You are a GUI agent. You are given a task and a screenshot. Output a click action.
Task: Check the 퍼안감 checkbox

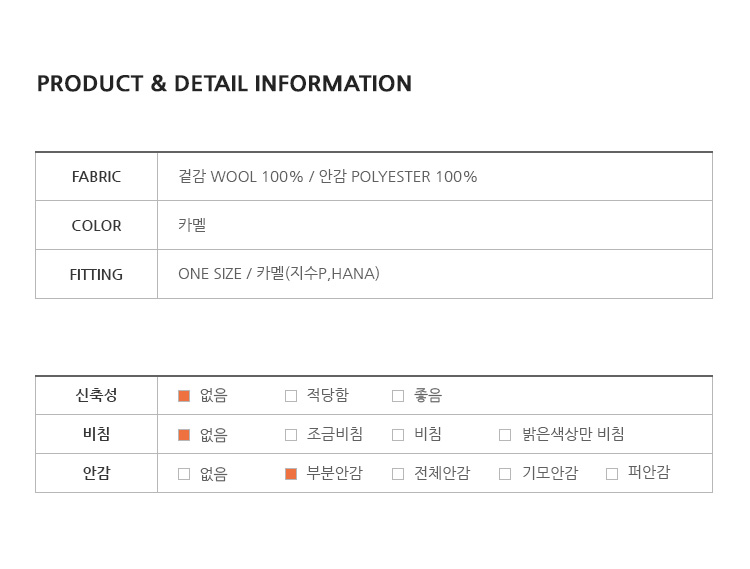612,474
